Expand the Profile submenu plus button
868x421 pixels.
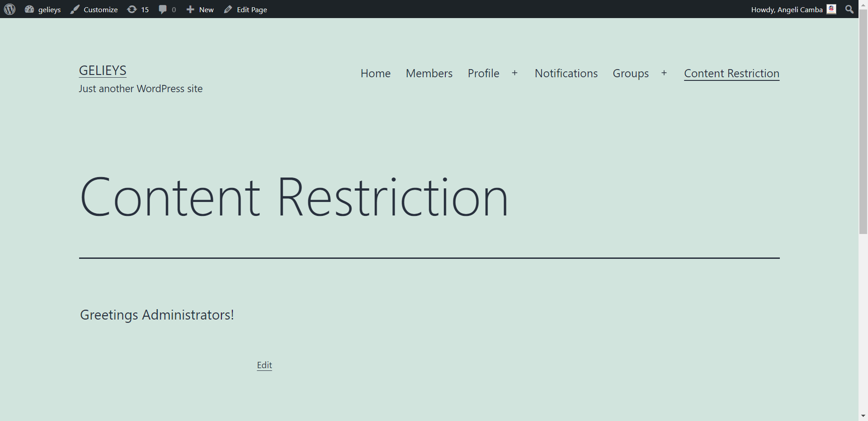tap(514, 73)
